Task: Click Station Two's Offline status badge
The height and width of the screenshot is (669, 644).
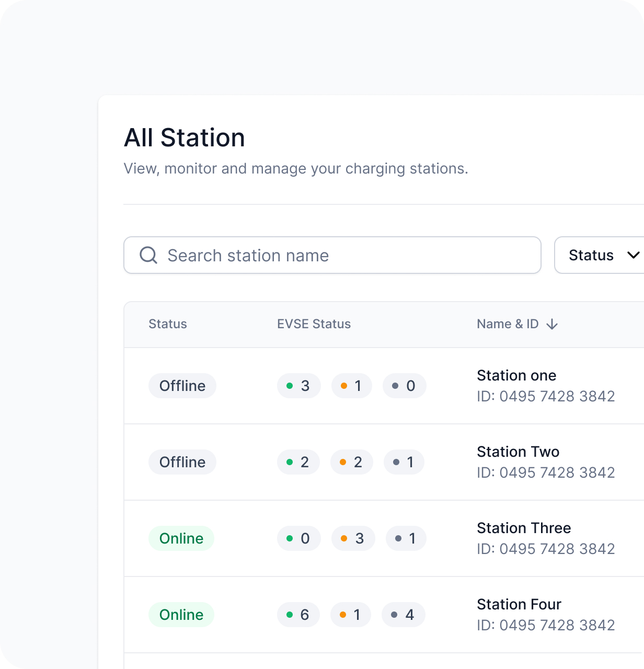Action: click(182, 462)
